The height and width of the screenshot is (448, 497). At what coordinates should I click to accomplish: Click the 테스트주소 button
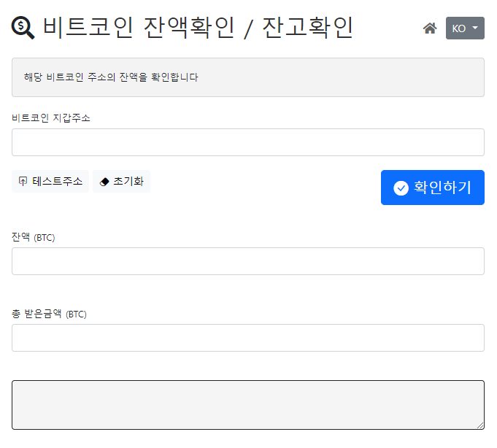tap(50, 181)
